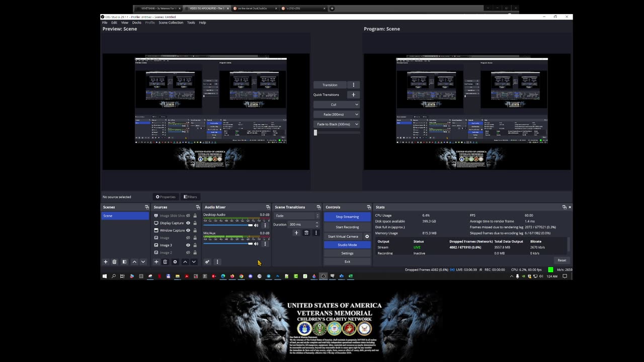Image resolution: width=644 pixels, height=362 pixels.
Task: Delete selected source with Sources trash icon
Action: [x=165, y=262]
